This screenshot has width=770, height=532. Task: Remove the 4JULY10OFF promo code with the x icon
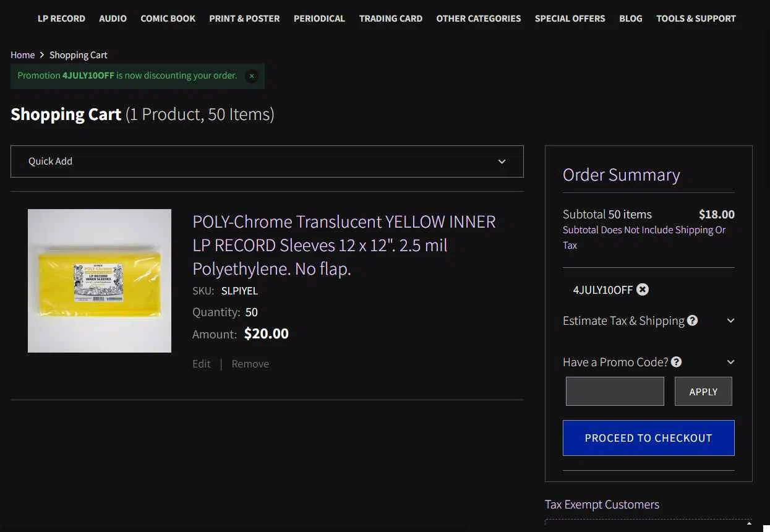click(643, 290)
